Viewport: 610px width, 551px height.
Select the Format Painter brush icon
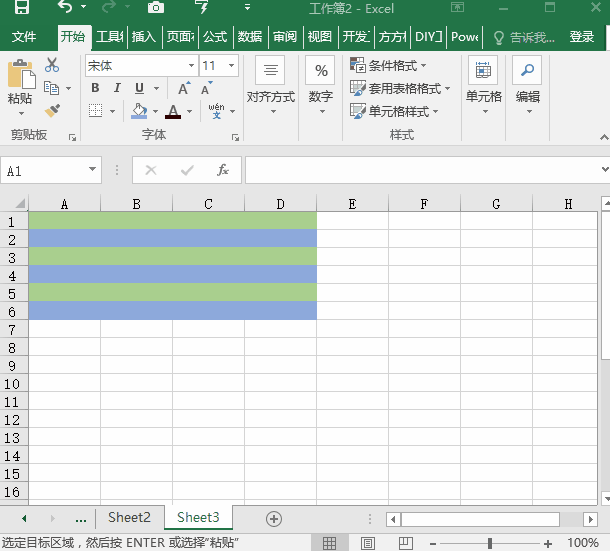pos(52,111)
